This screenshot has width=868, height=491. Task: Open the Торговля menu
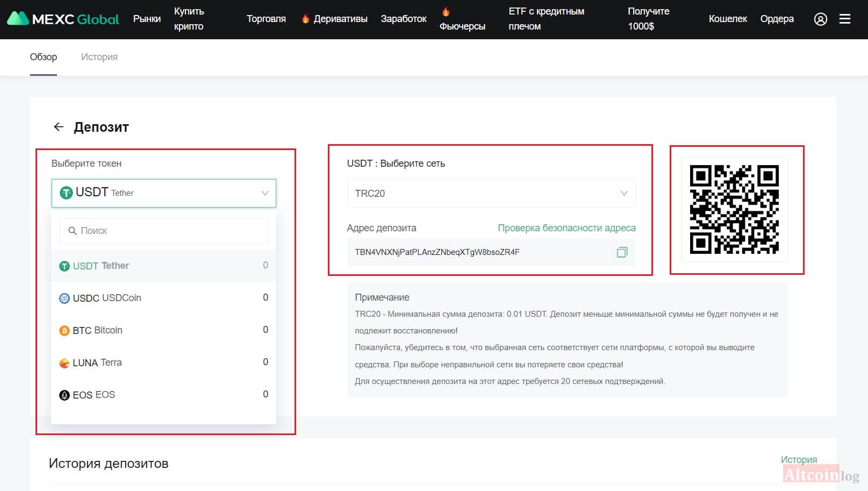(266, 19)
